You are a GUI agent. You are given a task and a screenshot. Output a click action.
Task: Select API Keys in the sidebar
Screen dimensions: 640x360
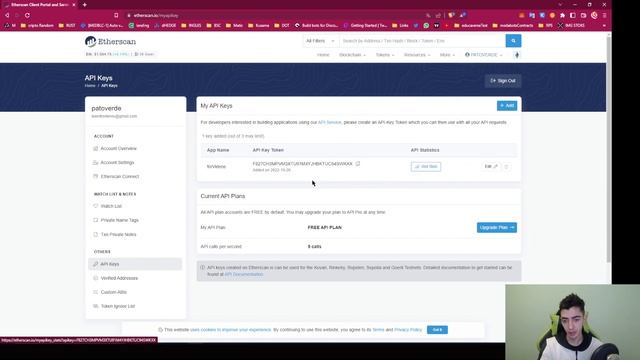coord(135,264)
